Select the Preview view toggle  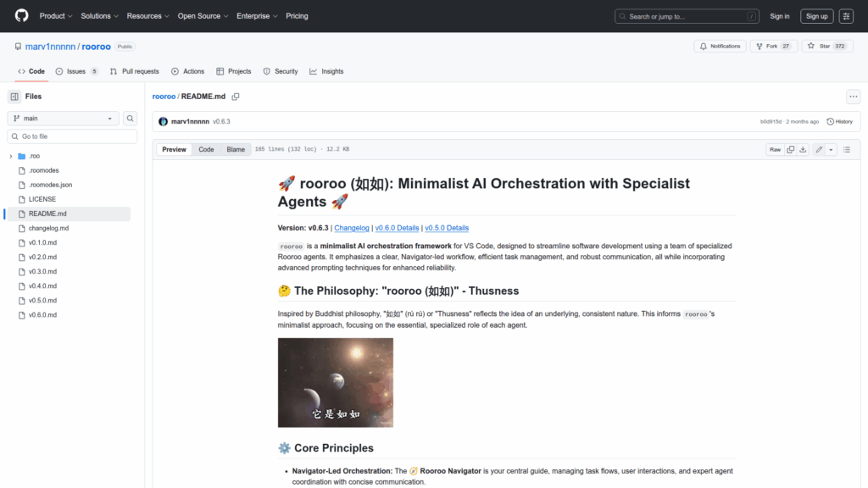tap(175, 149)
